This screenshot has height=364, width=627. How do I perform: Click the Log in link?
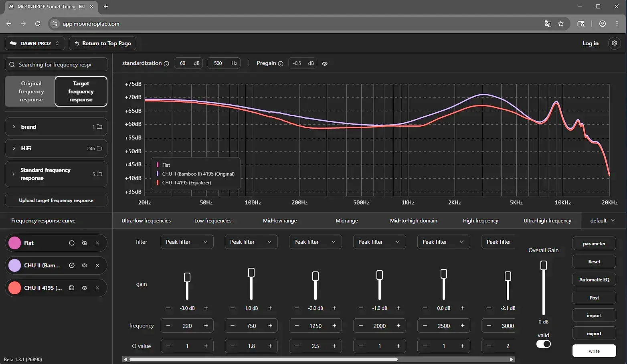coord(591,43)
